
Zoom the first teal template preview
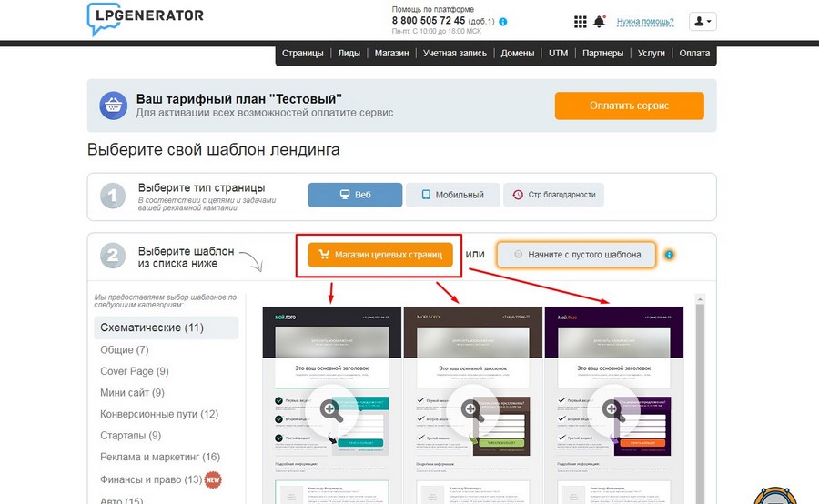click(x=332, y=410)
